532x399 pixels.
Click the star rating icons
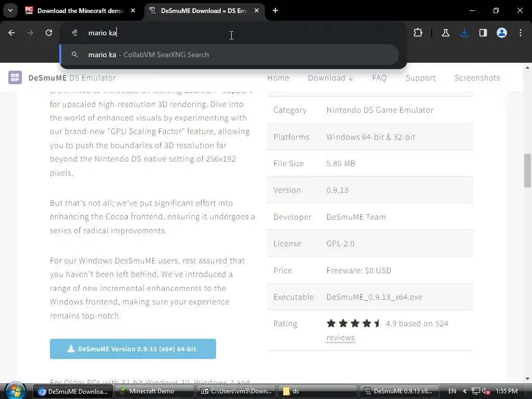click(x=353, y=323)
